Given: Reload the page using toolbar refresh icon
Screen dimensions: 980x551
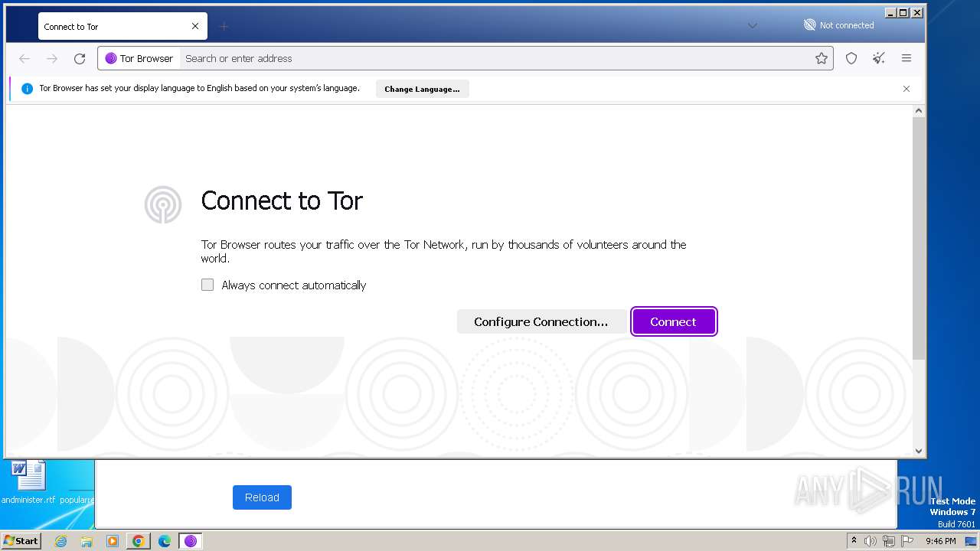Looking at the screenshot, I should point(80,58).
